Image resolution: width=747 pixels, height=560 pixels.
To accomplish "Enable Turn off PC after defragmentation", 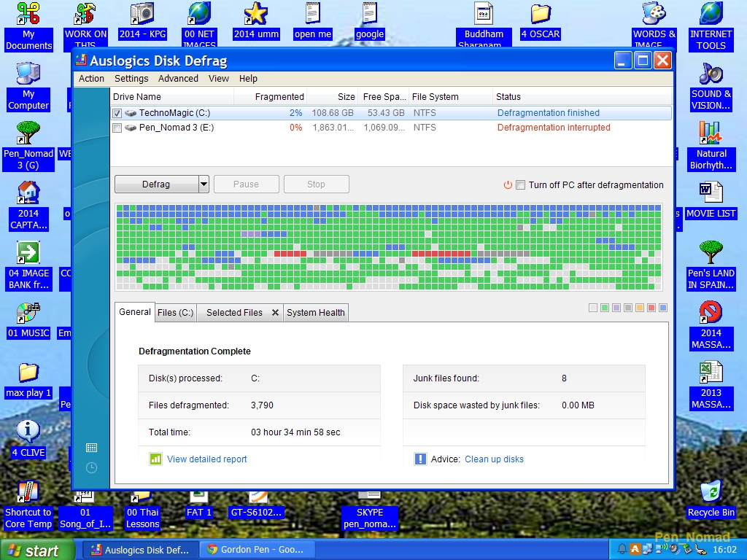I will (x=521, y=184).
